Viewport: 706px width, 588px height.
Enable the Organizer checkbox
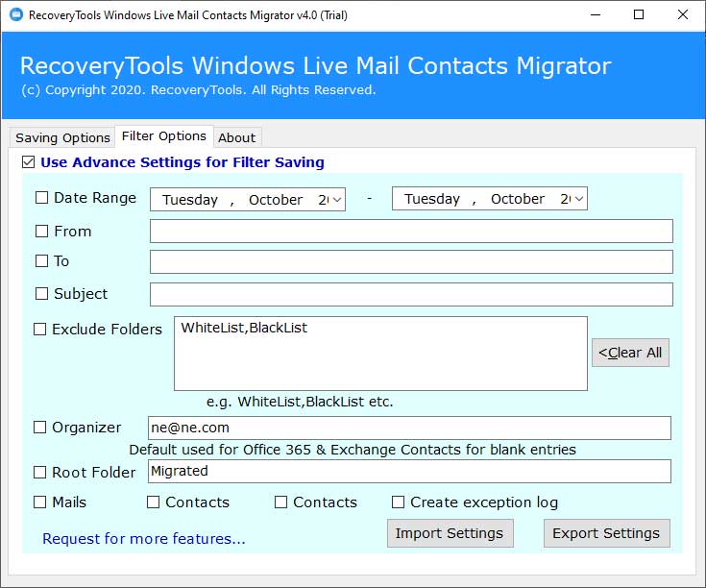[x=40, y=428]
